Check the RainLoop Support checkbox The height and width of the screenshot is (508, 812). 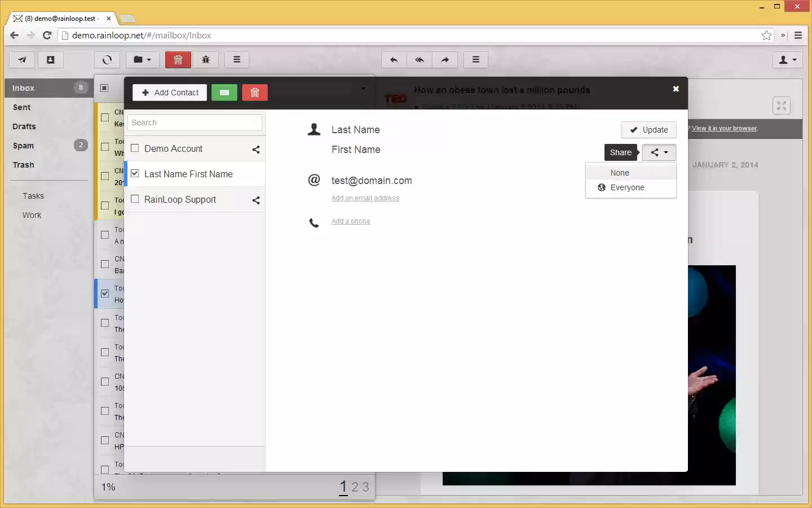point(135,199)
